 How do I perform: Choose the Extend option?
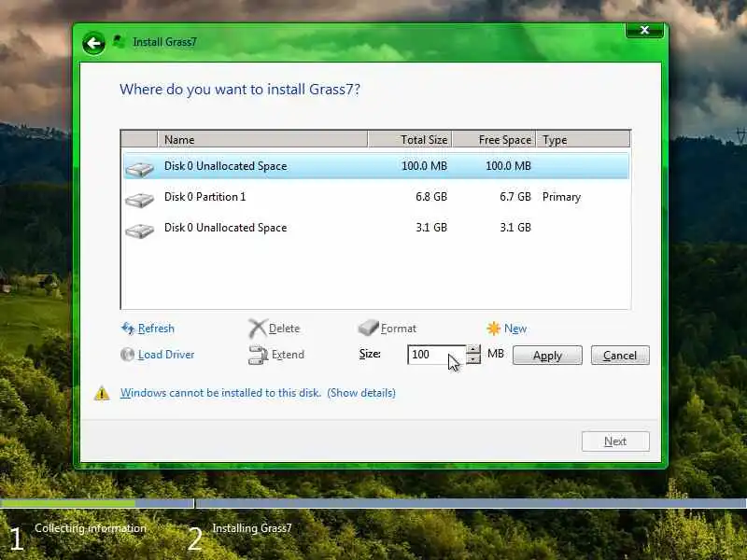click(x=288, y=355)
